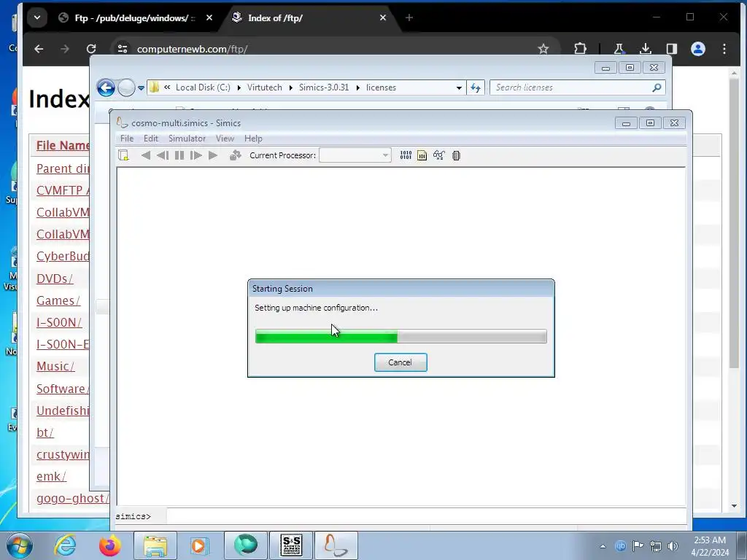Click Virtutech in the Explorer breadcrumb
Image resolution: width=747 pixels, height=560 pixels.
[x=264, y=87]
